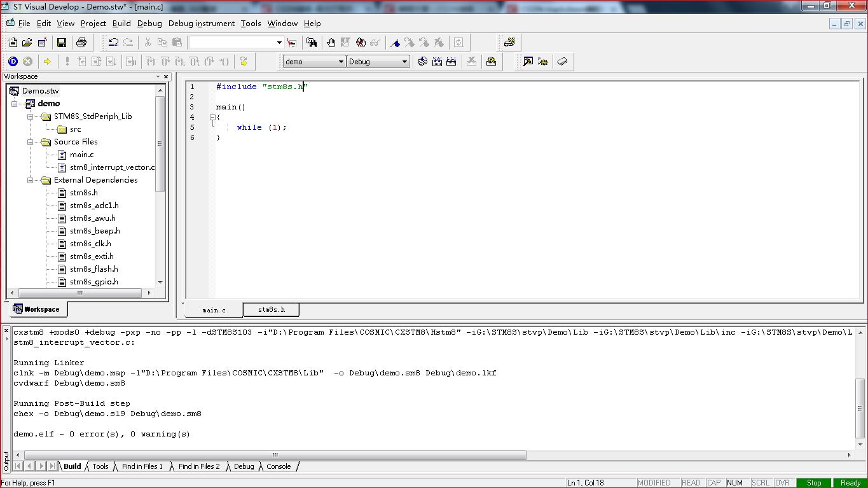Click the output pane's horizontal scrollbar
Viewport: 868px width, 488px height.
(x=275, y=456)
